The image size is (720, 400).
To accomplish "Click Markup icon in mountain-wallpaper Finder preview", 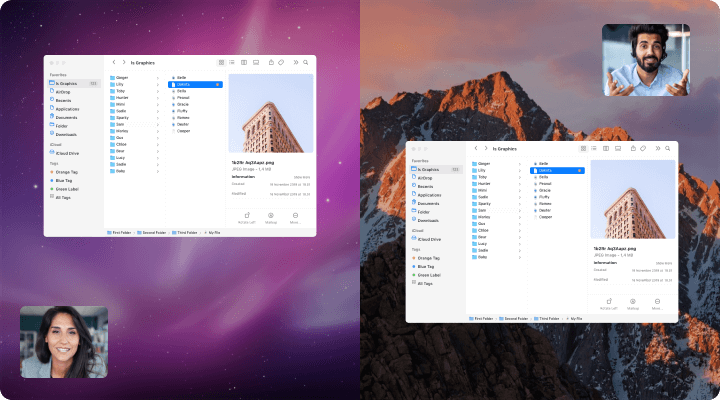I will [633, 301].
